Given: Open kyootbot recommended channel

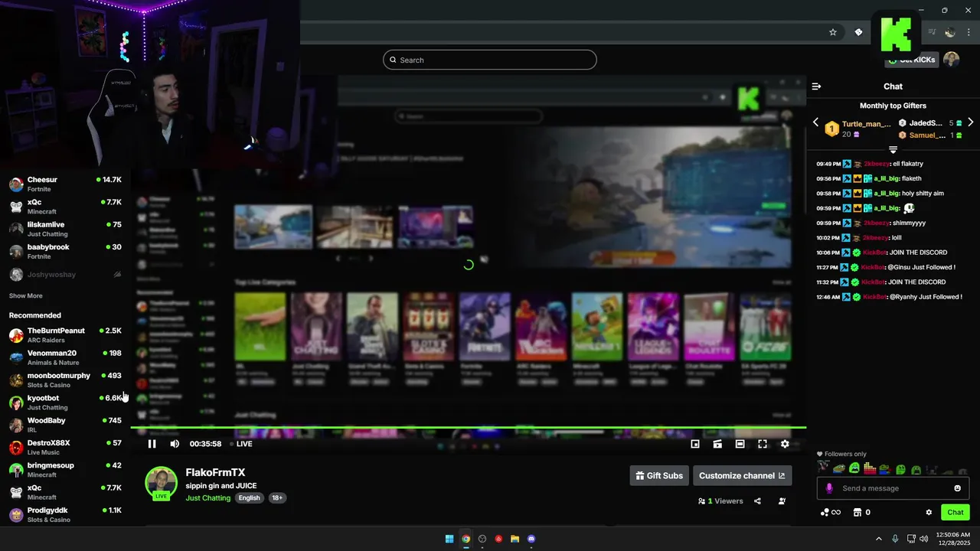Looking at the screenshot, I should click(x=65, y=403).
